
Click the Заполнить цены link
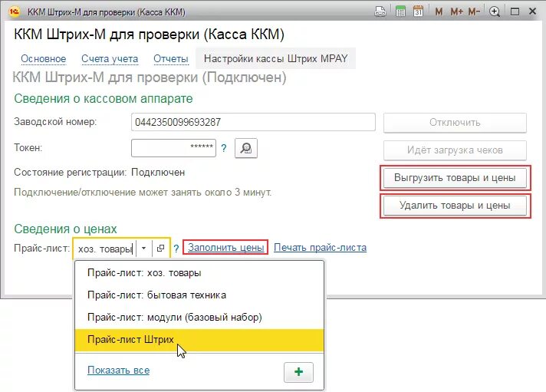[x=226, y=247]
